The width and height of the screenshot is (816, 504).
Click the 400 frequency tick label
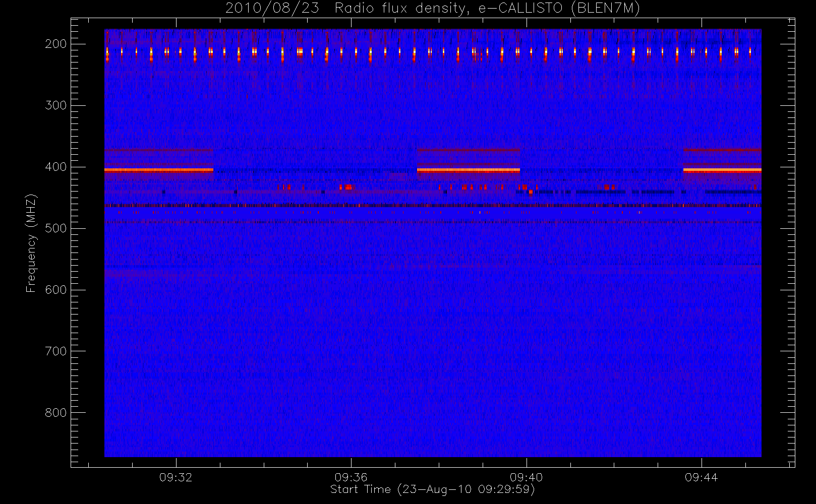(x=56, y=167)
